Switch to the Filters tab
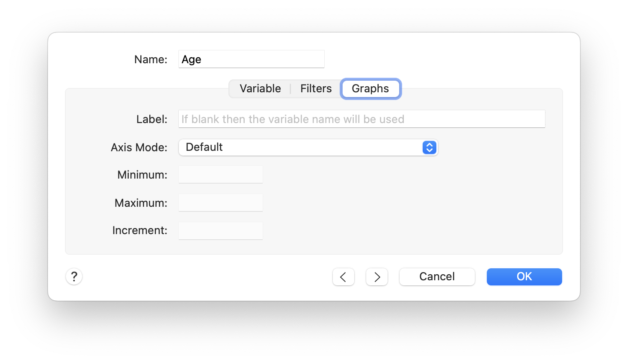This screenshot has width=628, height=364. tap(316, 88)
